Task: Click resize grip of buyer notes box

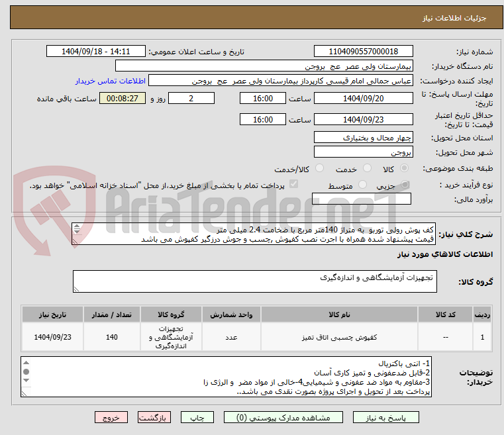Action: coord(24,393)
